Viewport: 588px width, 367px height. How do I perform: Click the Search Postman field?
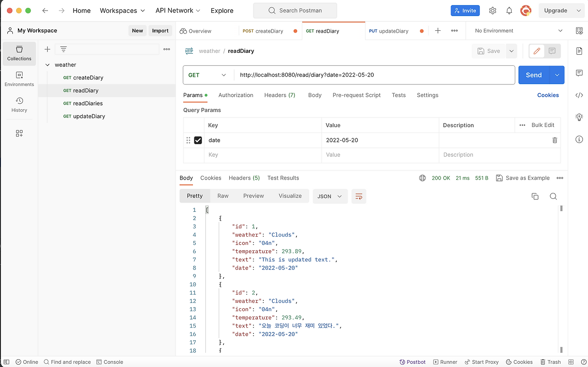click(x=295, y=11)
